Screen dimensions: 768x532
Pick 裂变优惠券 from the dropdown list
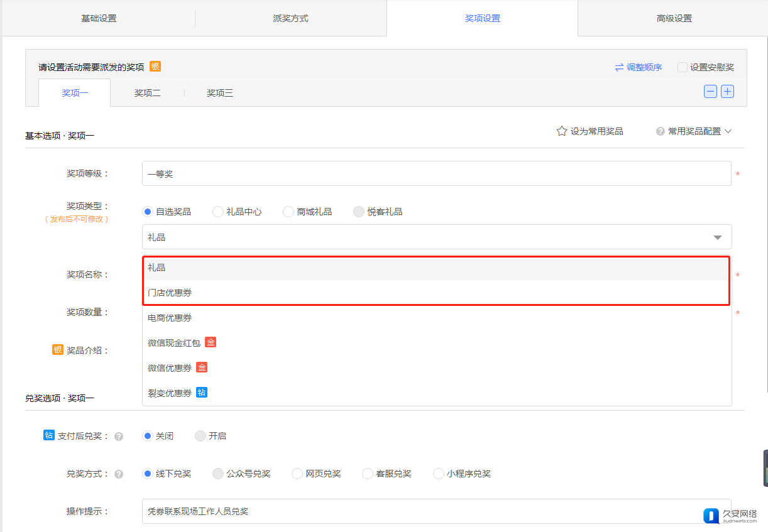pos(437,393)
